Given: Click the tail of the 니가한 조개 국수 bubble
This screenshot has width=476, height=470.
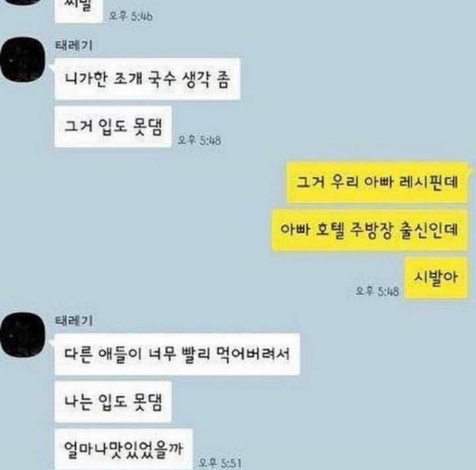Looking at the screenshot, I should pyautogui.click(x=53, y=69).
